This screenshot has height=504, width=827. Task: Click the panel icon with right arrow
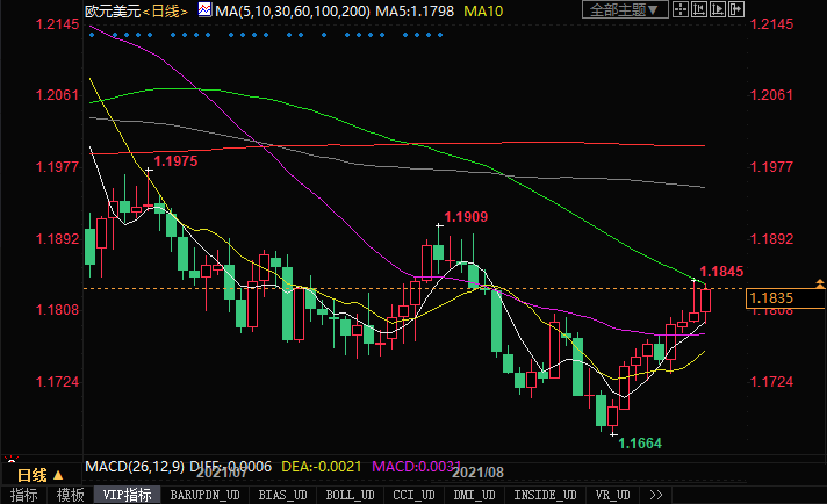[x=735, y=9]
